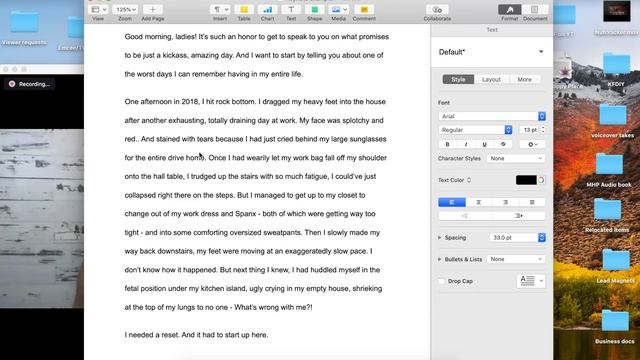Toggle the Format sidebar button
This screenshot has height=360, width=640.
coord(509,9)
